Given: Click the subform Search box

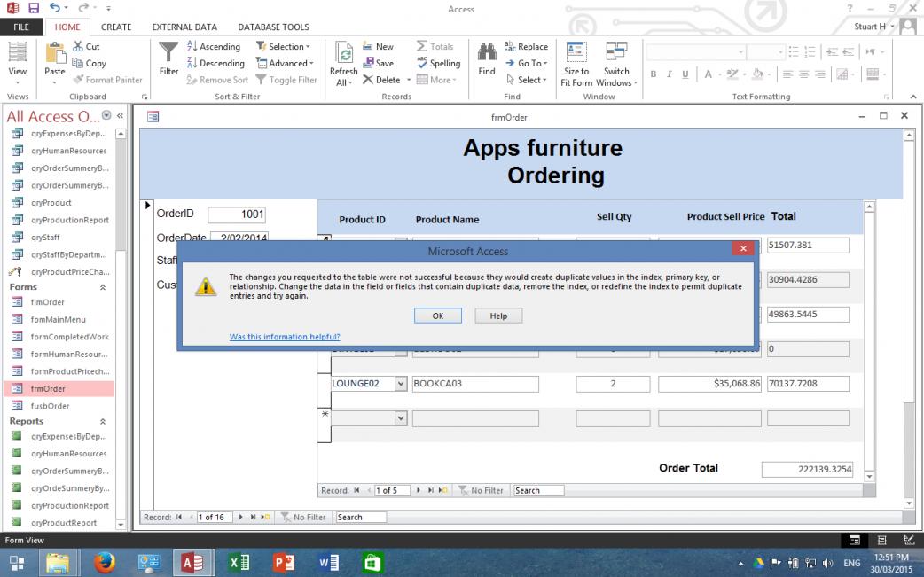Looking at the screenshot, I should (538, 490).
